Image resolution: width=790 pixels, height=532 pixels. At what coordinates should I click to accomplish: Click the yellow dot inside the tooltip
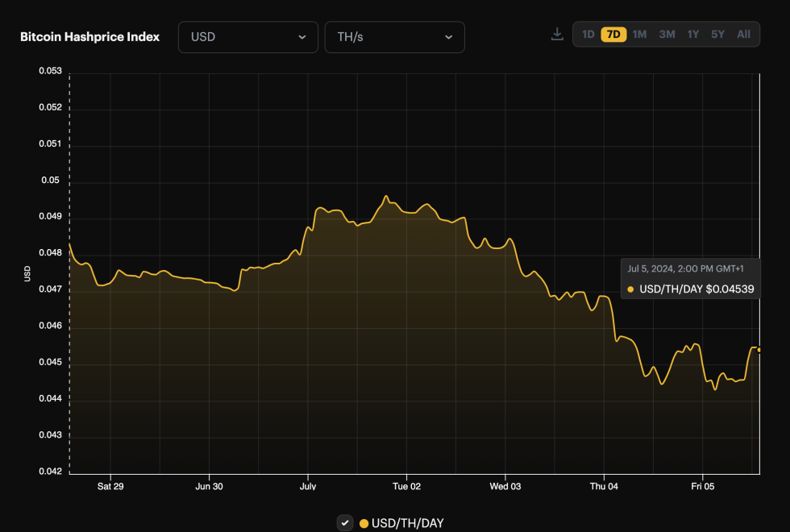[630, 289]
